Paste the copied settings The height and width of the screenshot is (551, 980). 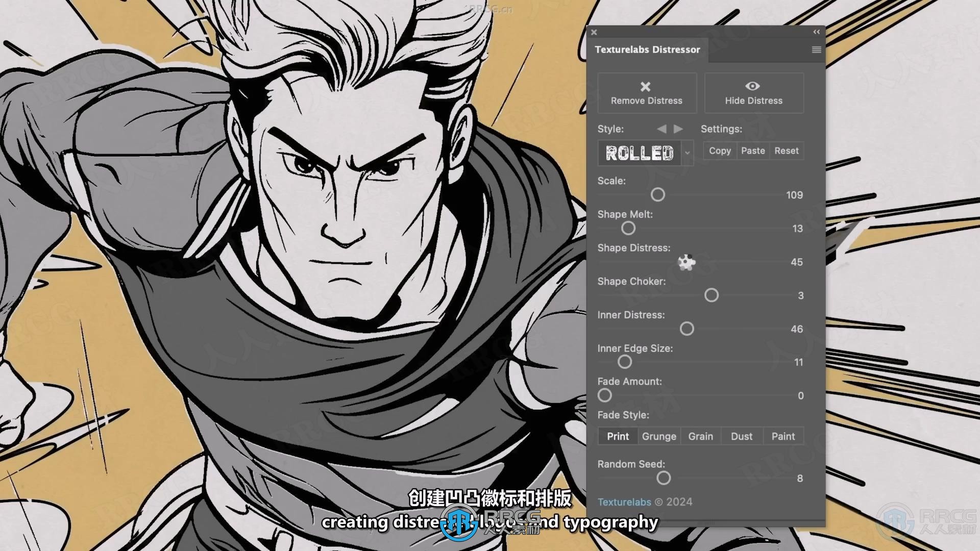(753, 151)
